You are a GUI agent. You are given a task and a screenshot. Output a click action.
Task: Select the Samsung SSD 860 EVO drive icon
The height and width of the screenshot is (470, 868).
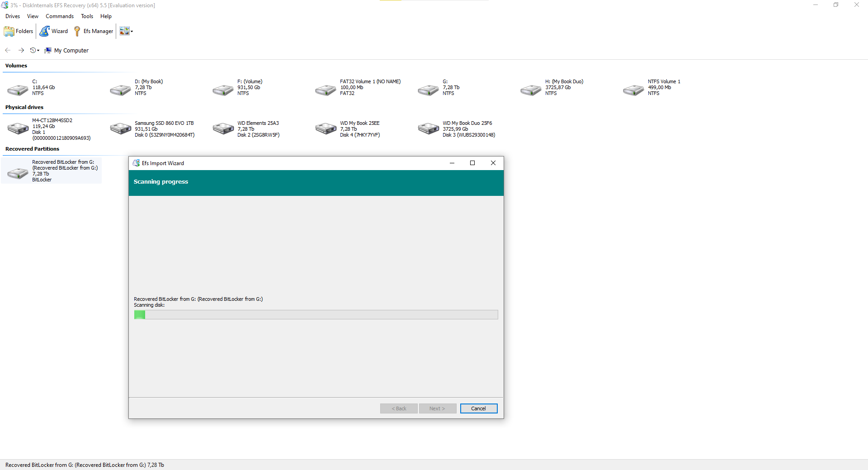(x=121, y=128)
